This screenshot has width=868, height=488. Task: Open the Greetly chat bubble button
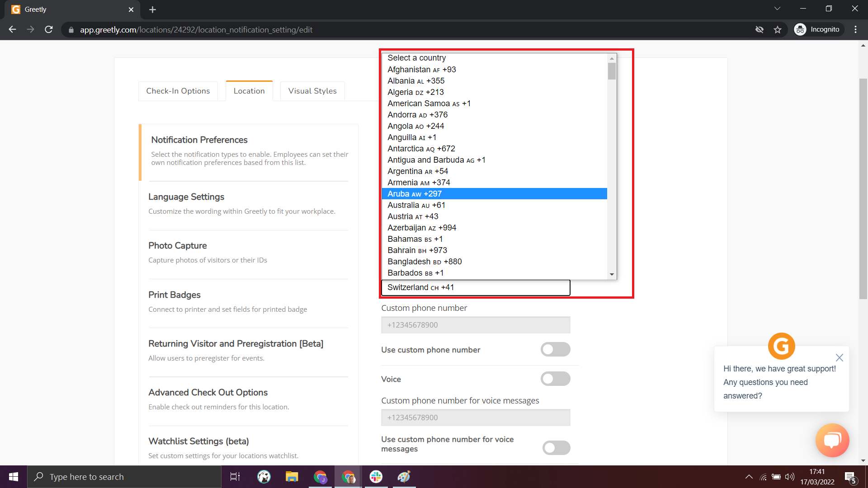click(832, 440)
